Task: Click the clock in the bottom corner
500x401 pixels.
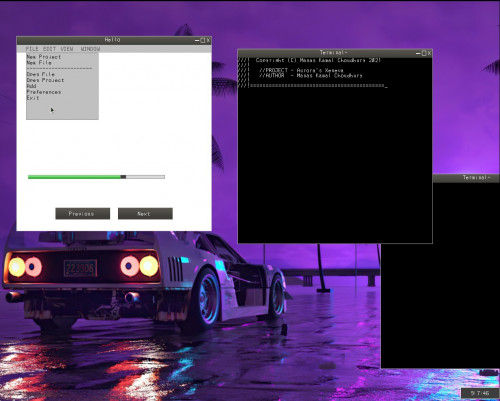Action: pos(480,393)
